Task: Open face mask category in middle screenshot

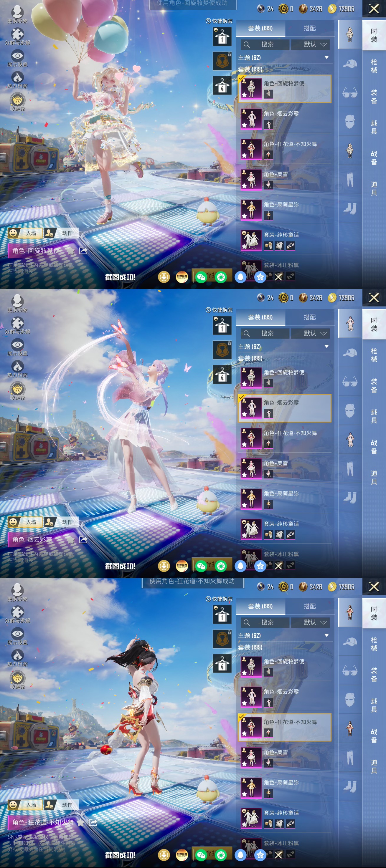Action: pos(350,411)
